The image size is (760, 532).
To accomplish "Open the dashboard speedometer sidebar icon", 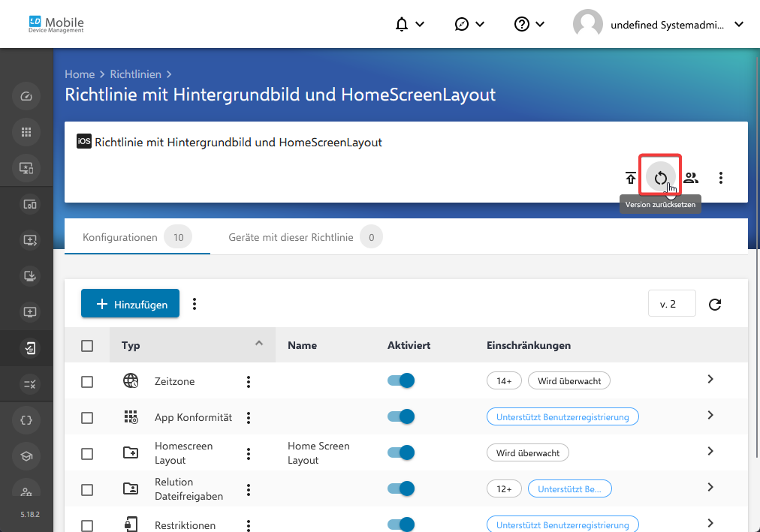I will 26,96.
